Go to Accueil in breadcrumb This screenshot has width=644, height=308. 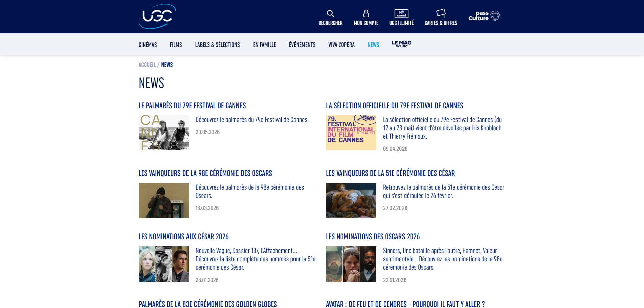147,65
